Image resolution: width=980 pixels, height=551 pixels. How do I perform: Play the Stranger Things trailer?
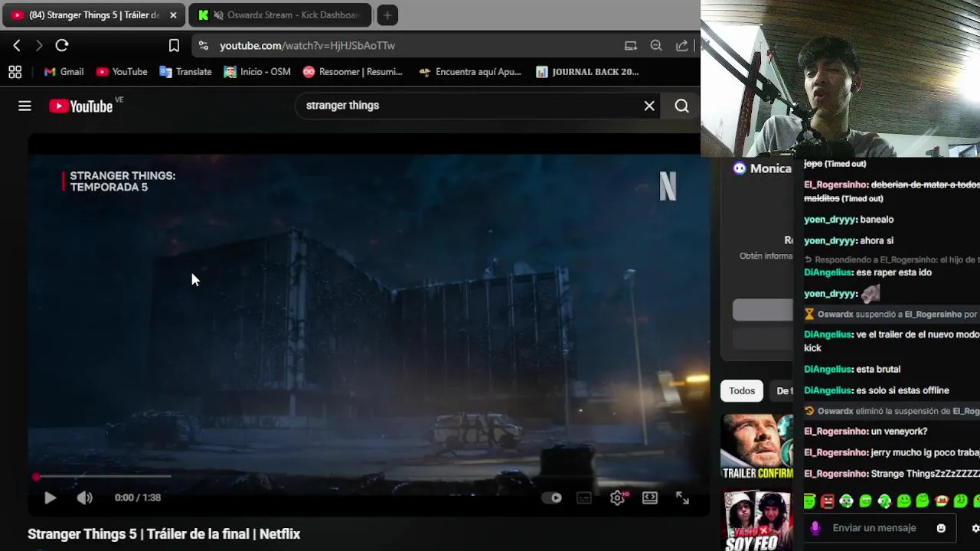click(50, 498)
